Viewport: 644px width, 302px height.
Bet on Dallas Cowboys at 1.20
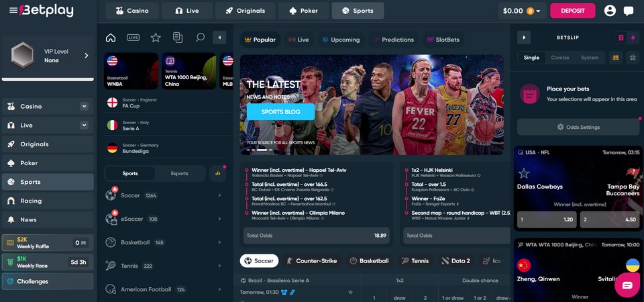[546, 220]
